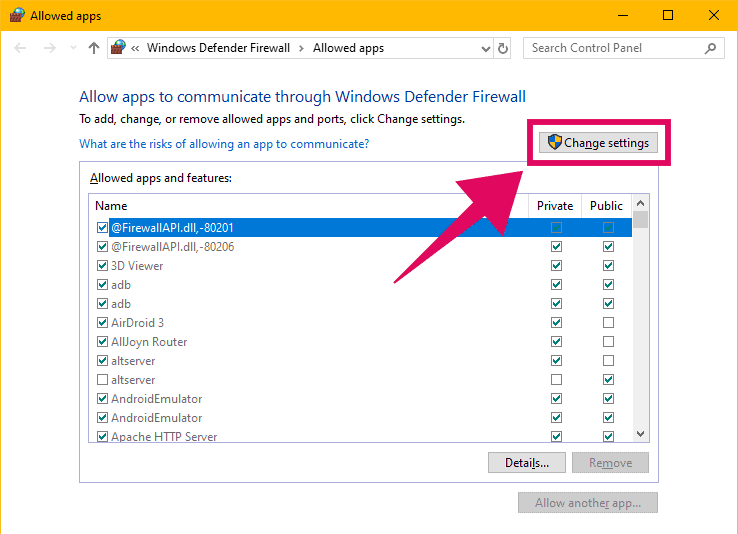Expand the address bar history dropdown
Screen dimensions: 738x534
pos(486,48)
